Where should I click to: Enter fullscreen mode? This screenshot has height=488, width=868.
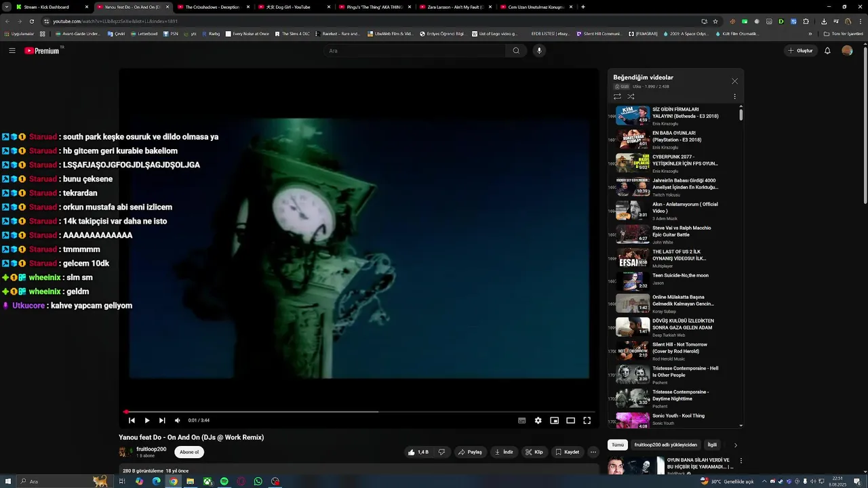[x=587, y=420]
